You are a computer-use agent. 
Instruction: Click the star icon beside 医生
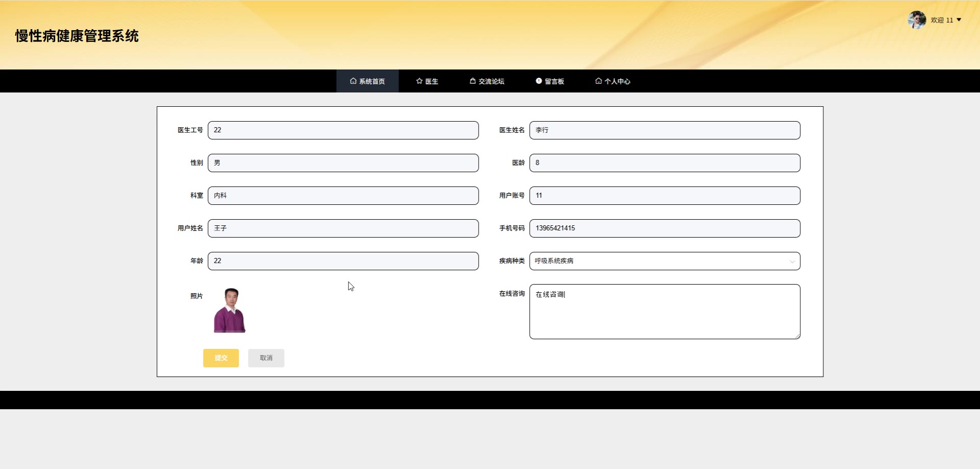tap(419, 81)
